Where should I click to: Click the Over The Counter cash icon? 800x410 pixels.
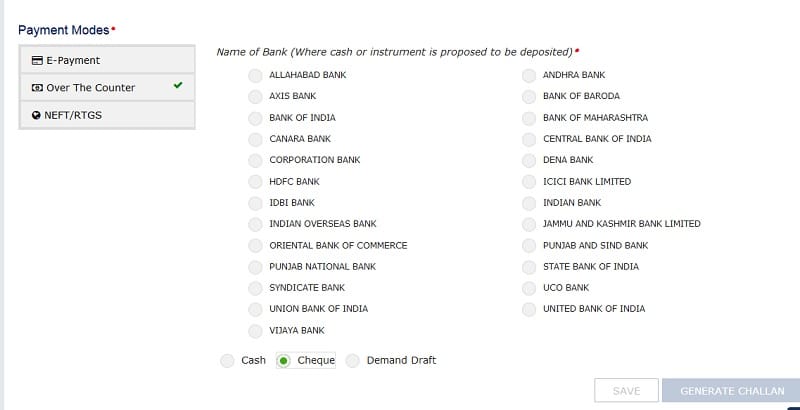[37, 88]
